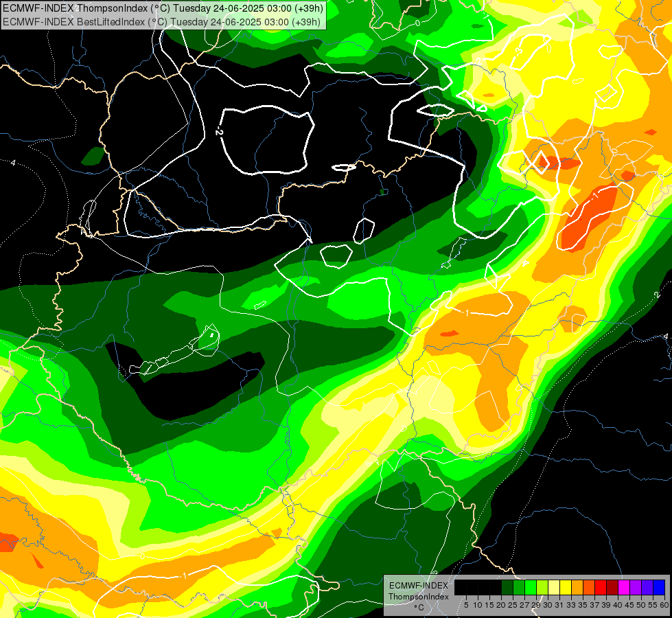Click the BestLiftedIndex title line at top

[x=161, y=22]
